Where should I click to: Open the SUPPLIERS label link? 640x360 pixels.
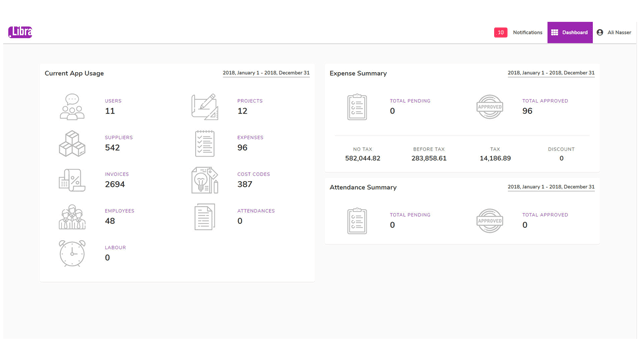[x=119, y=138]
